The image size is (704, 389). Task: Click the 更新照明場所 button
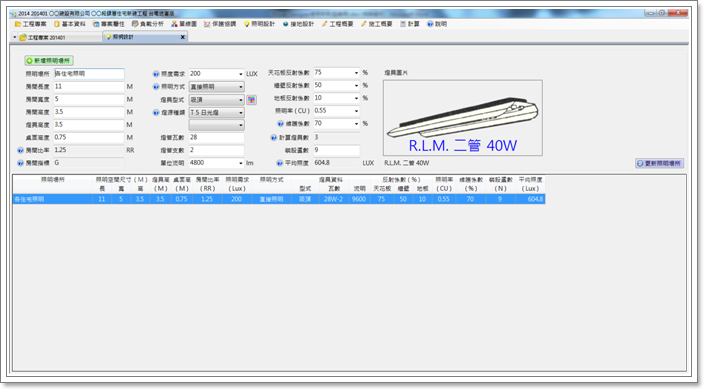[x=659, y=164]
